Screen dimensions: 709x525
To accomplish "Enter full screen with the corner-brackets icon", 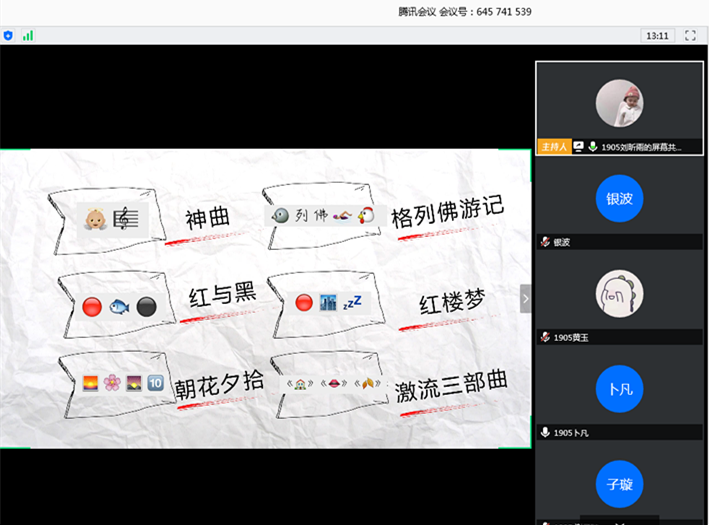I will 690,35.
